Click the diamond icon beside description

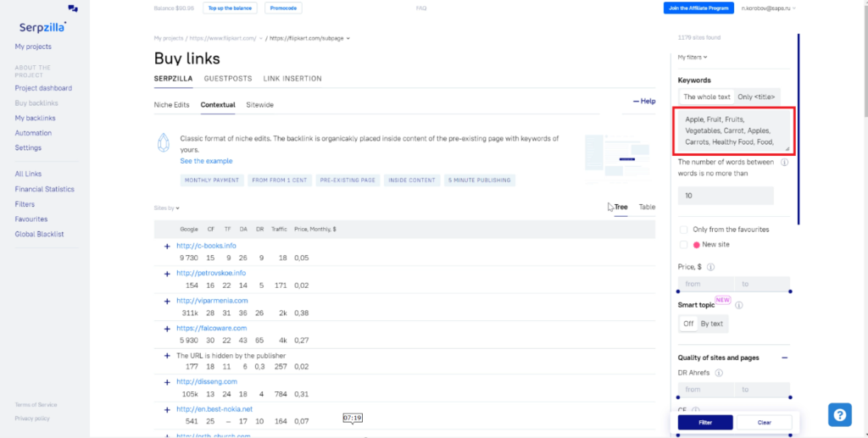coord(164,142)
